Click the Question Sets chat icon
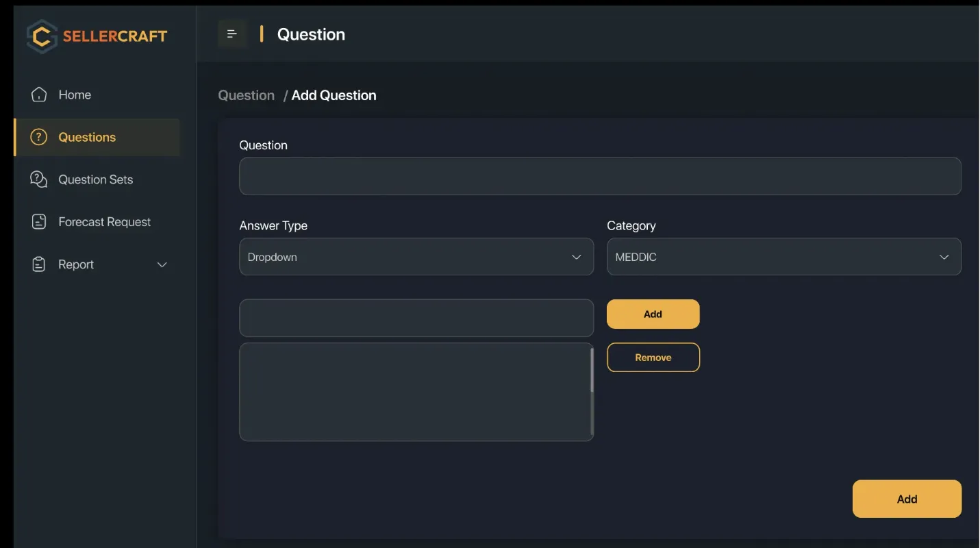This screenshot has width=980, height=548. (x=39, y=179)
